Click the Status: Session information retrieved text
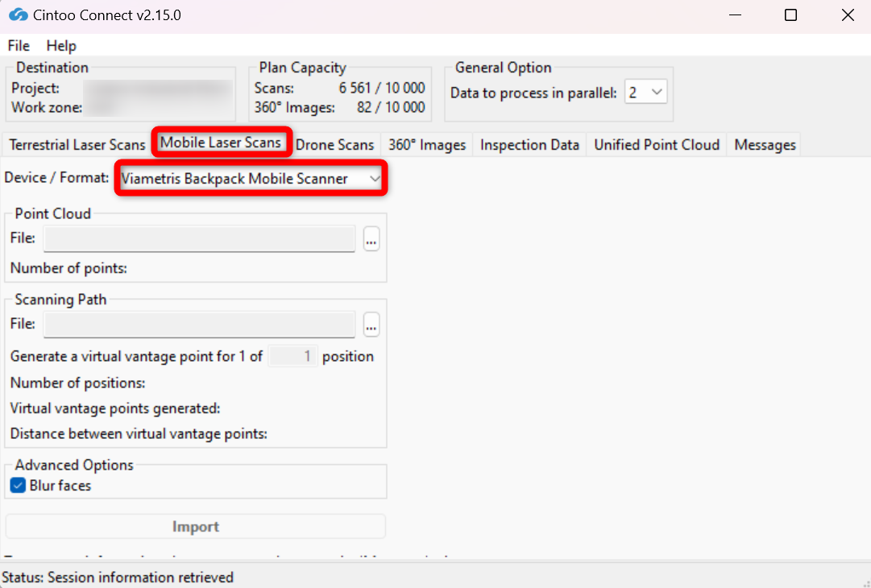871x588 pixels. pos(118,578)
